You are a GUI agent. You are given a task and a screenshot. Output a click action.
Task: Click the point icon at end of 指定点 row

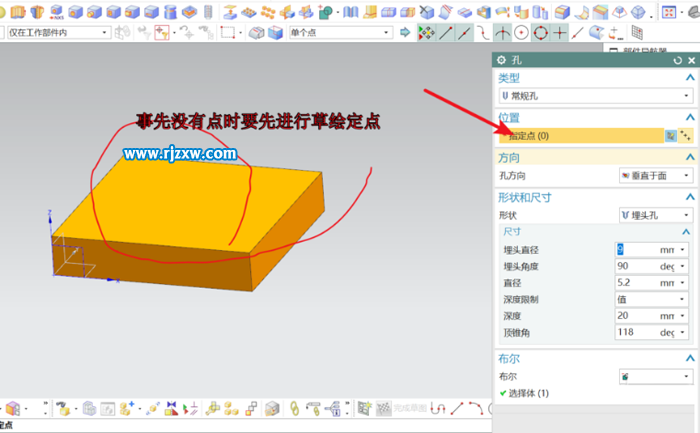click(x=685, y=136)
